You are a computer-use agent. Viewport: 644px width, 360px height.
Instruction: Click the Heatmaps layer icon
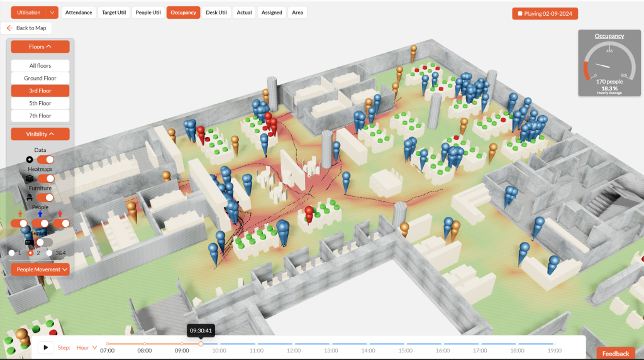pyautogui.click(x=29, y=179)
